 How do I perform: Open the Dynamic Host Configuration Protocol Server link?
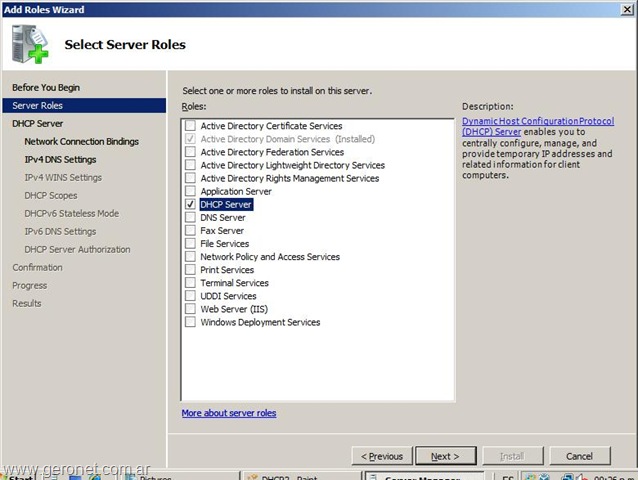point(537,121)
